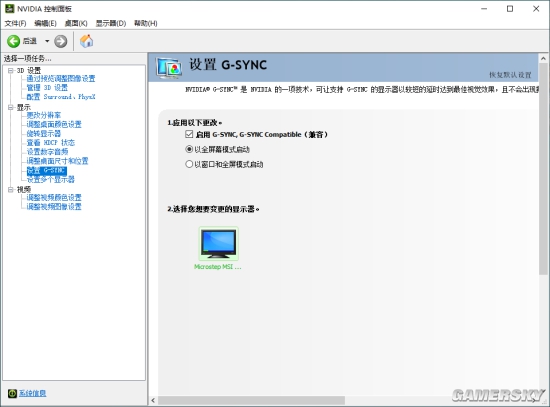
Task: Click the G-SYNC header monitor icon
Action: (x=169, y=67)
